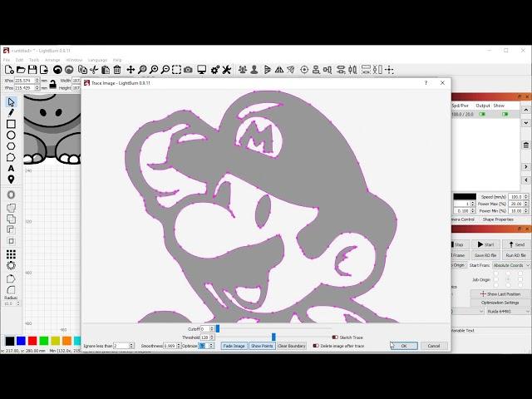Select the arrow Select tool
Viewport: 532px width, 399px height.
11,102
